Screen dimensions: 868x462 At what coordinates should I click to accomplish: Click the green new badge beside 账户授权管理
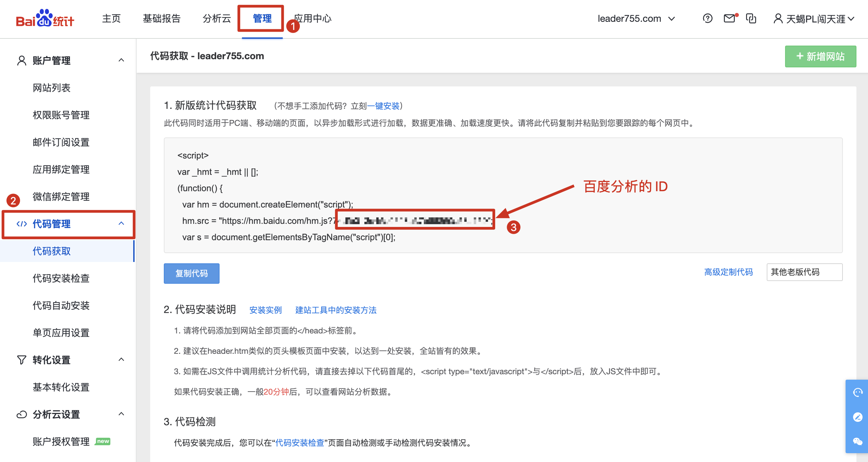(103, 441)
